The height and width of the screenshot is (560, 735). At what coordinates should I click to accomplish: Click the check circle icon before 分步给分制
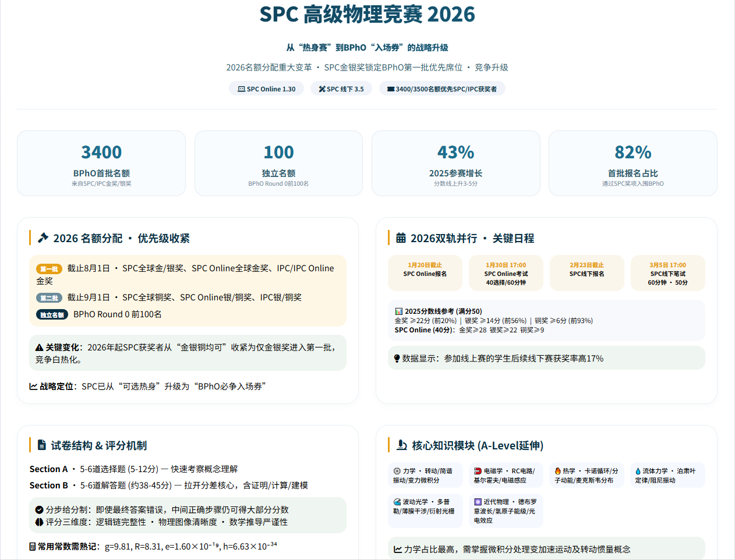tap(39, 509)
